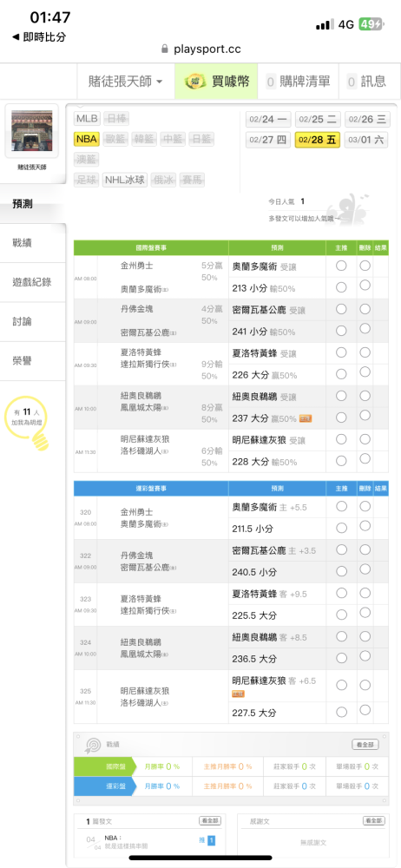
Task: Select the MLB league tab
Action: pyautogui.click(x=87, y=118)
